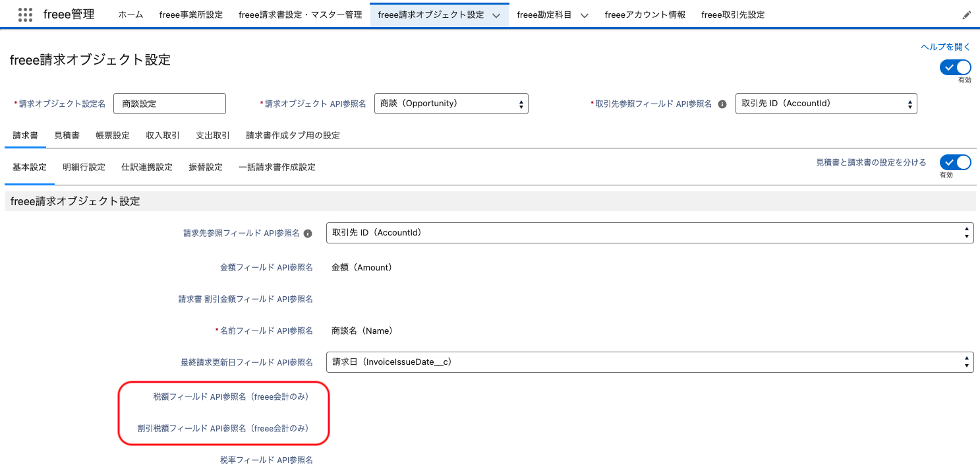980x475 pixels.
Task: Click the ヘルプを開く link
Action: (x=946, y=47)
